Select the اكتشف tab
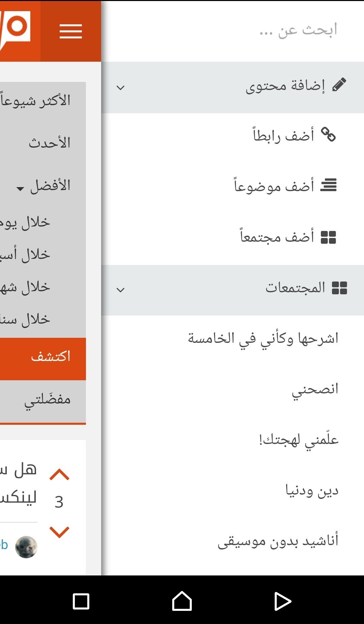This screenshot has width=364, height=624. coord(51,356)
